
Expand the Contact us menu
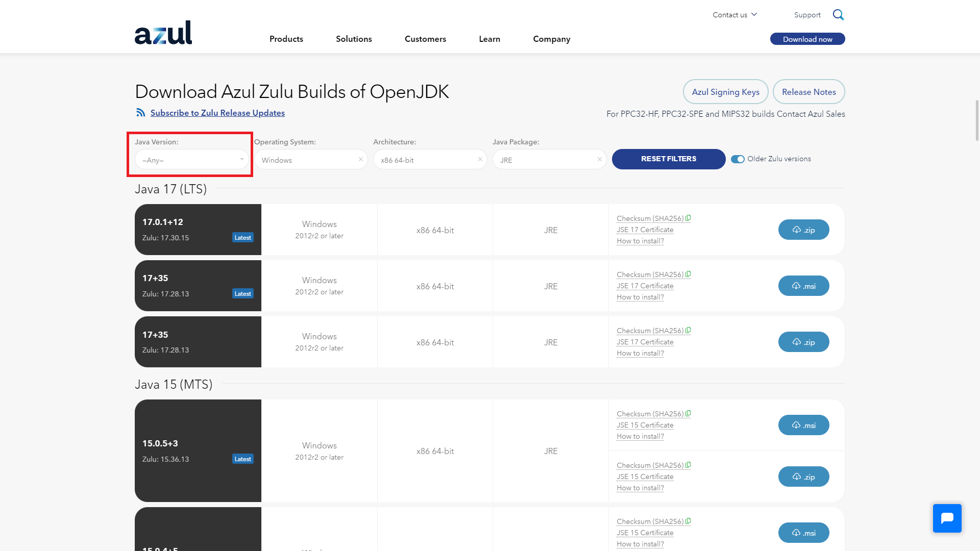pos(734,15)
